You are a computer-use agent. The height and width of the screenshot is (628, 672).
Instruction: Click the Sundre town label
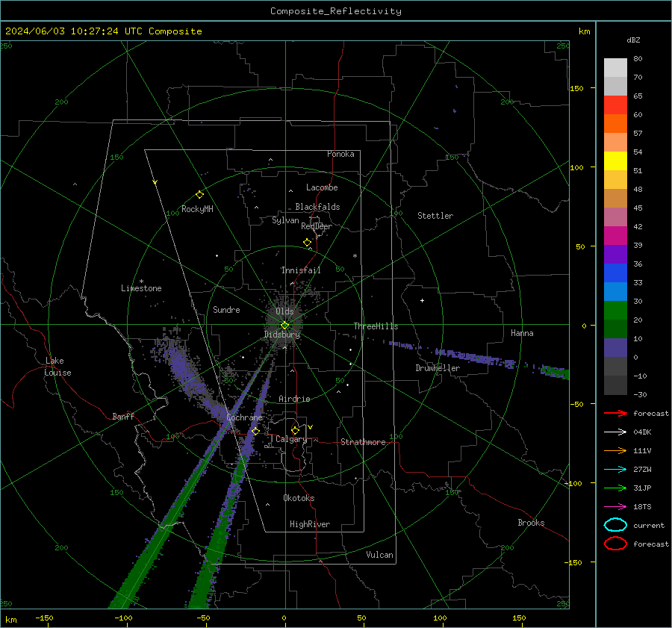(x=226, y=309)
